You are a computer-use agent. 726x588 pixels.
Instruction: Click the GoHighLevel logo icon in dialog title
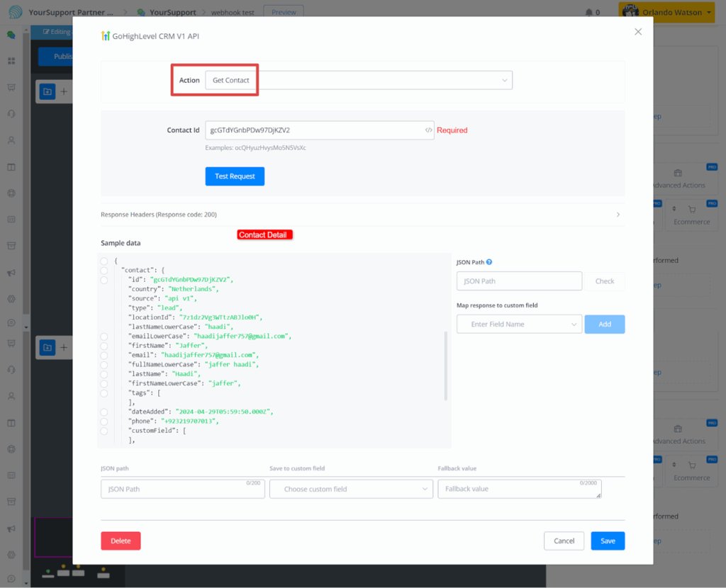coord(106,36)
